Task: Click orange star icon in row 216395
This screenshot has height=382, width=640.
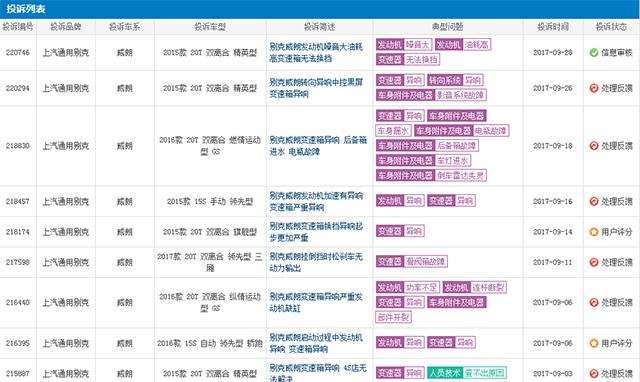Action: pyautogui.click(x=594, y=343)
